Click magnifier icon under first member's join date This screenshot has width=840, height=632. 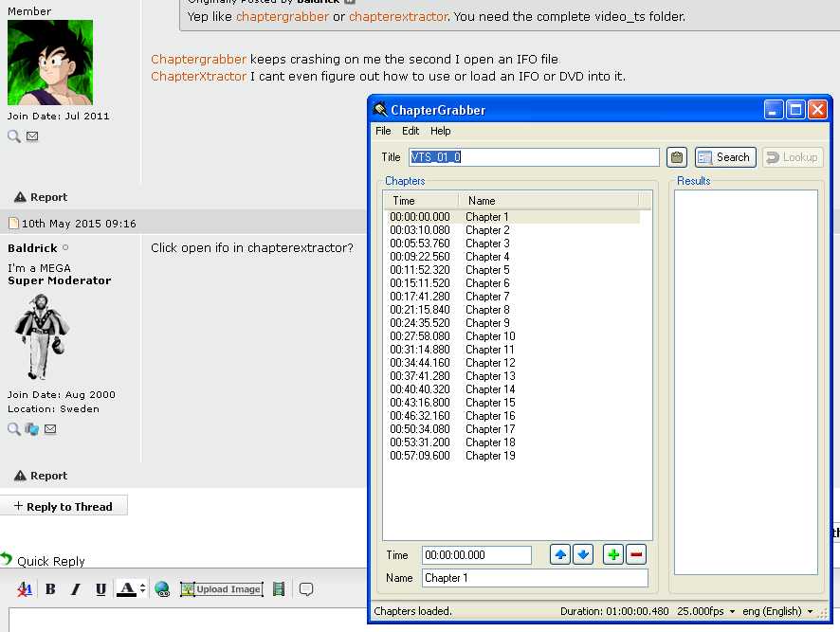[14, 136]
